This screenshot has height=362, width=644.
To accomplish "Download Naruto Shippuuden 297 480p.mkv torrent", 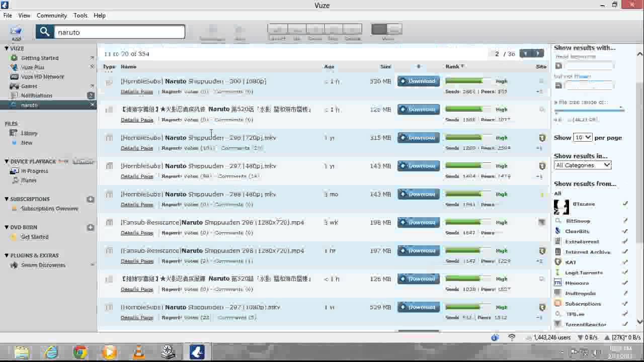I will pos(419,166).
